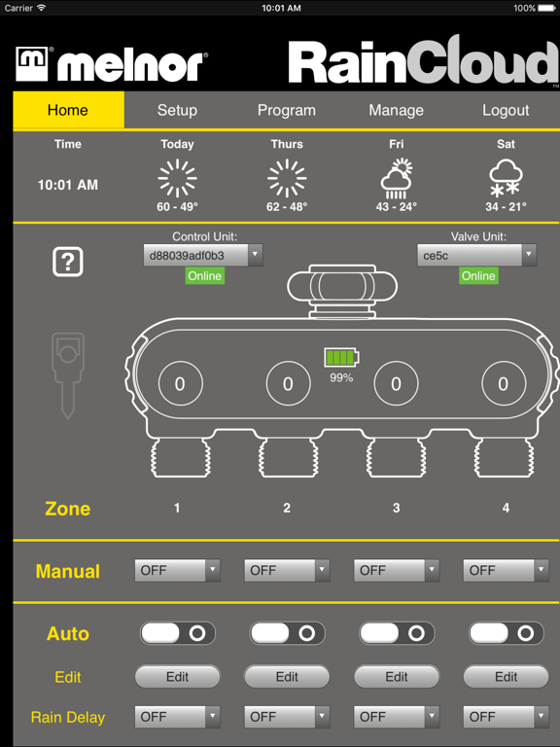Click zone 1 valve timer circle
Image resolution: width=560 pixels, height=747 pixels.
[x=180, y=383]
